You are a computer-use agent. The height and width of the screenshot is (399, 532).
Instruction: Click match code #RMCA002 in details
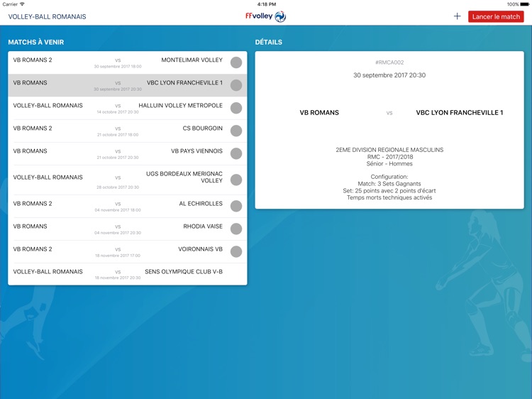click(389, 62)
